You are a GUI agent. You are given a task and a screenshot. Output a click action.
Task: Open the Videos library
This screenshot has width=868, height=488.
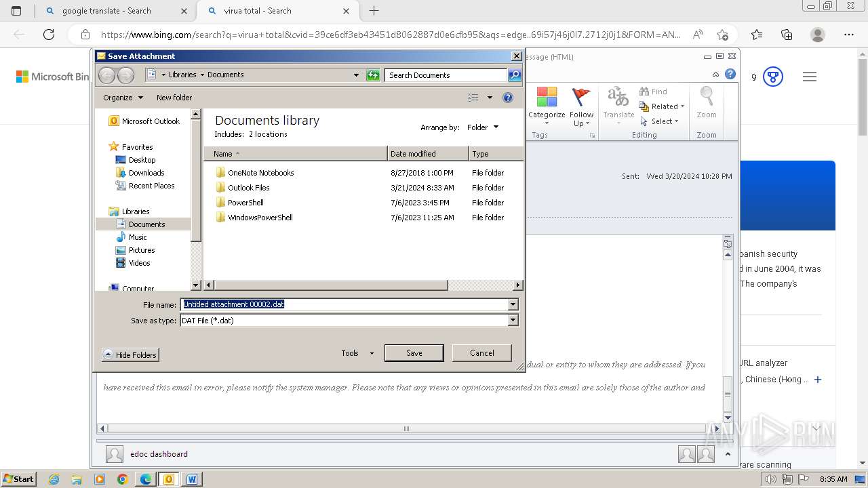pyautogui.click(x=140, y=263)
